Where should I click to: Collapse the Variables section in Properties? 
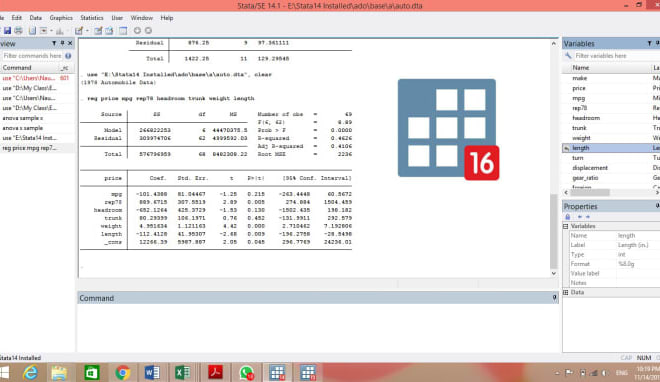pos(566,226)
